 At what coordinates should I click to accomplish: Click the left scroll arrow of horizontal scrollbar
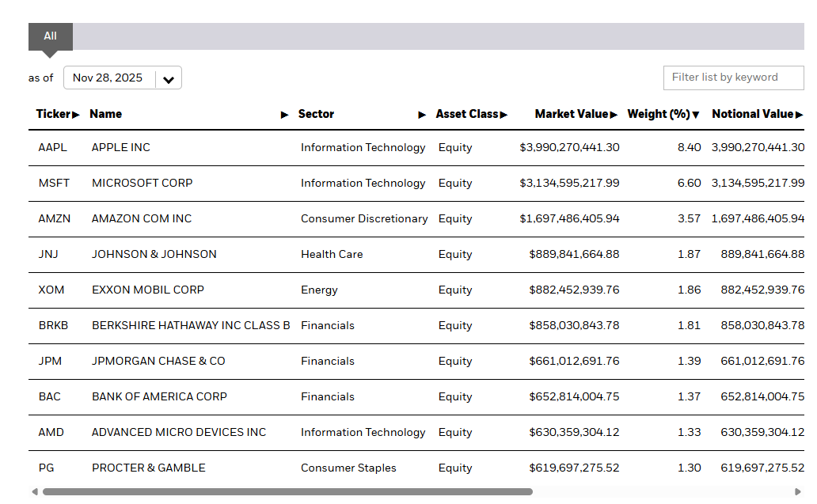tap(35, 492)
